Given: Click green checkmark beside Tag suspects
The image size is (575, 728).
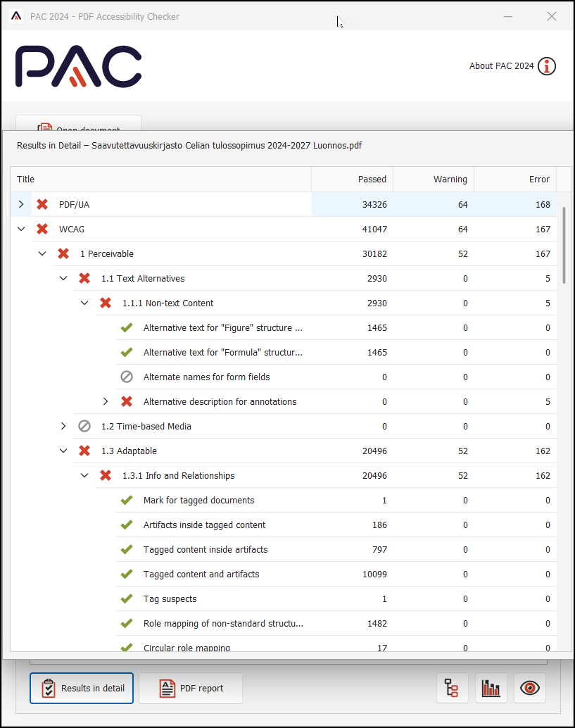Looking at the screenshot, I should pyautogui.click(x=127, y=598).
